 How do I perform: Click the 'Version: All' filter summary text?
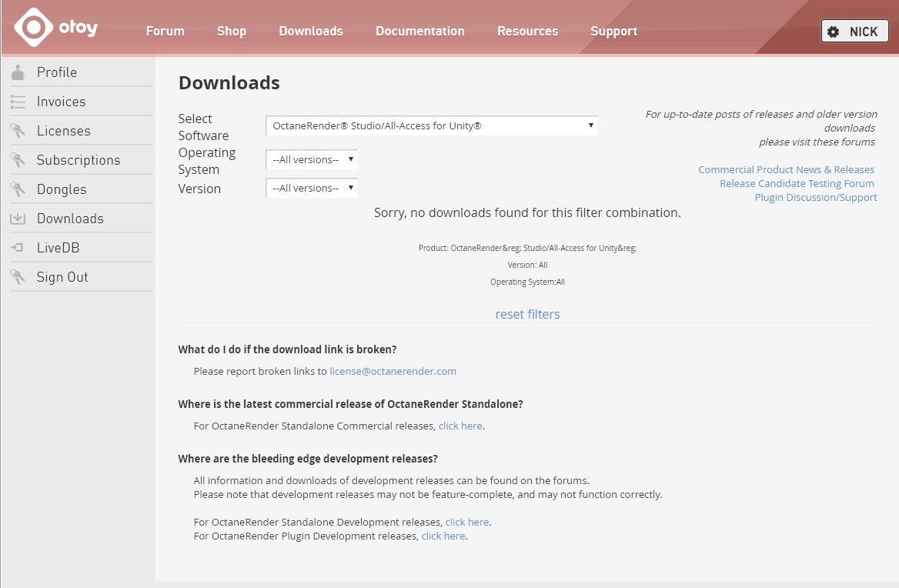point(527,265)
